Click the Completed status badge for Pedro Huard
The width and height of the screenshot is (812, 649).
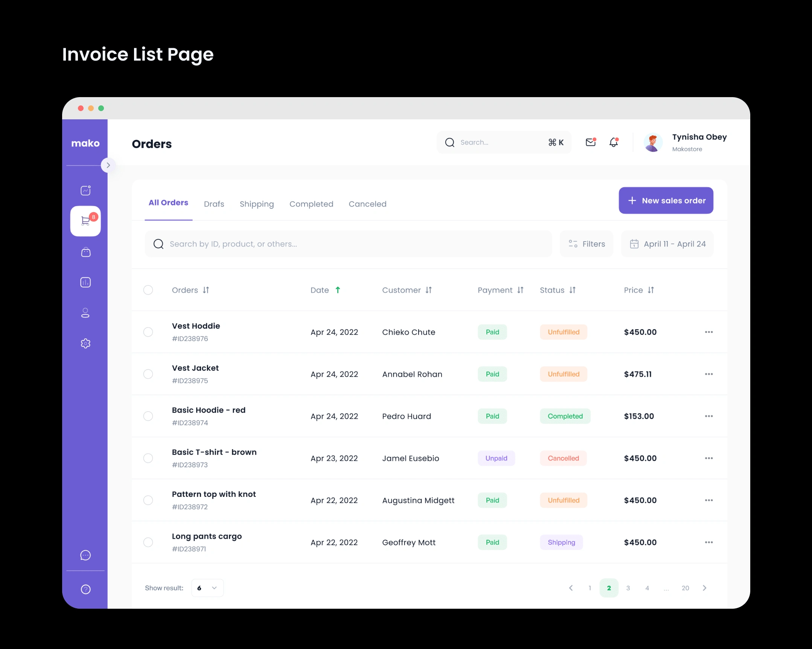pos(565,416)
